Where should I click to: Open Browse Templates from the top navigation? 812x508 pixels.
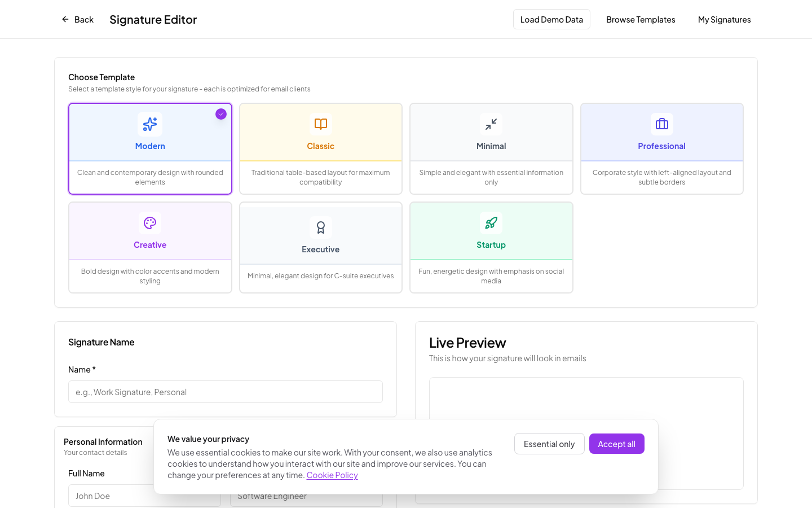pos(641,19)
